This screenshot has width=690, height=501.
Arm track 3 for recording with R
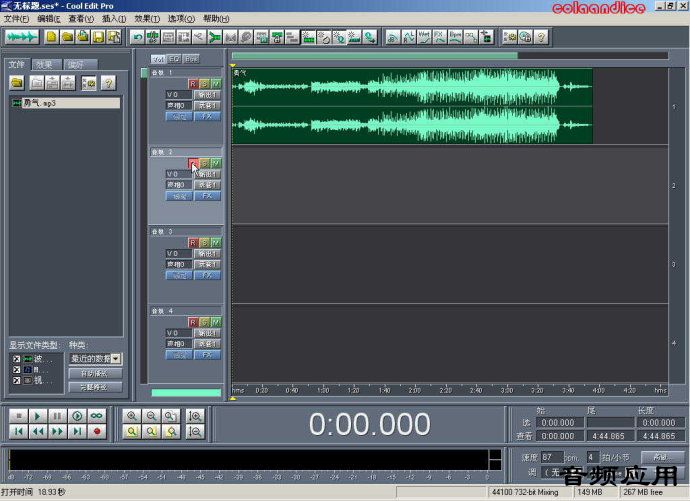pyautogui.click(x=193, y=243)
